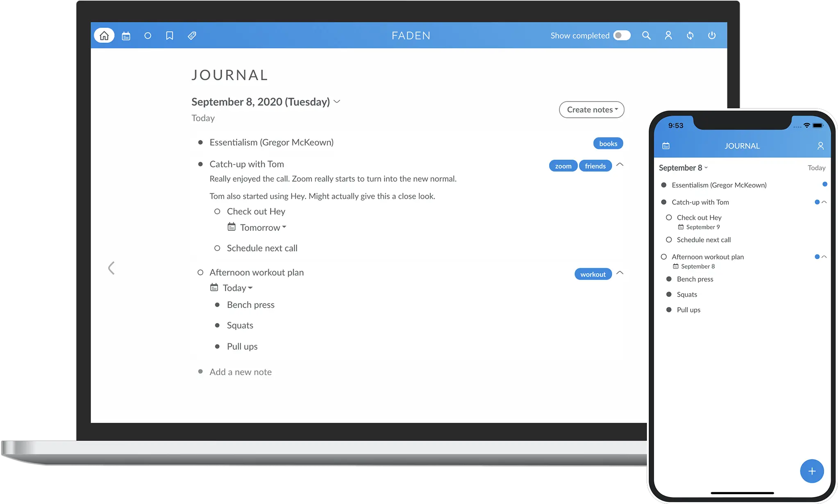Click Add a new note field
The image size is (838, 504).
tap(239, 371)
